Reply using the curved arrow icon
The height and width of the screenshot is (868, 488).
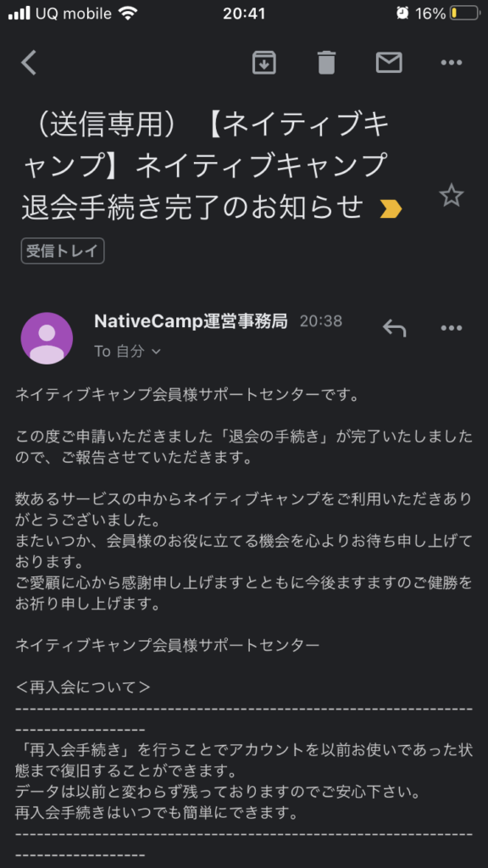point(395,328)
